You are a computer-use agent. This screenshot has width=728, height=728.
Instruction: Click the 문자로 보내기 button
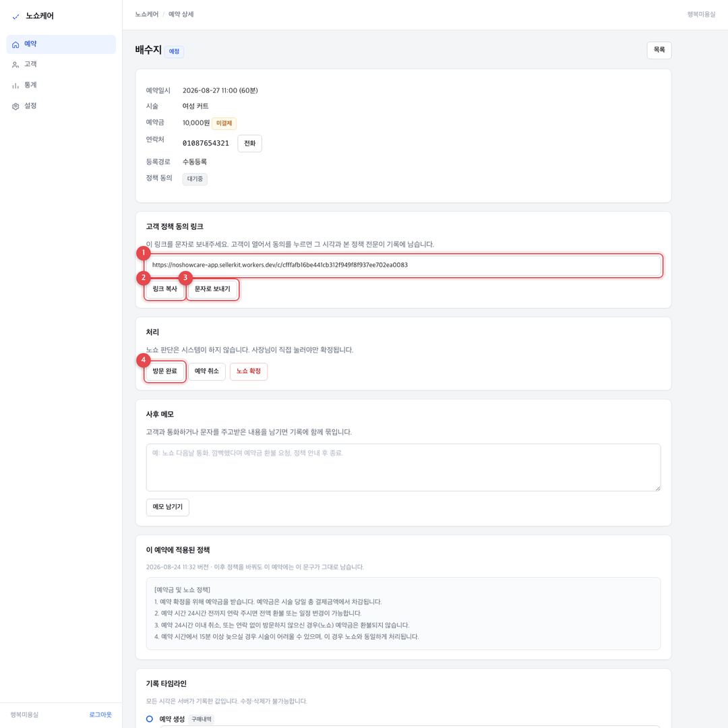(x=212, y=289)
